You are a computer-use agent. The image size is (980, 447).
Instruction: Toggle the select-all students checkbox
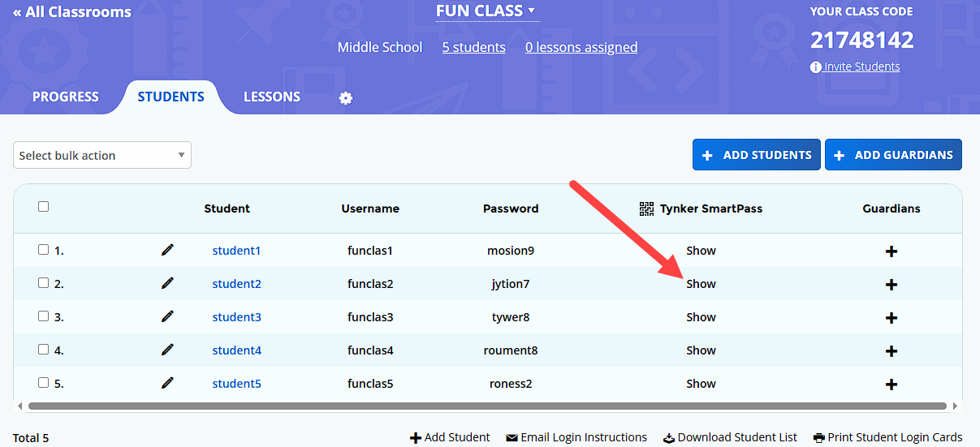tap(44, 207)
